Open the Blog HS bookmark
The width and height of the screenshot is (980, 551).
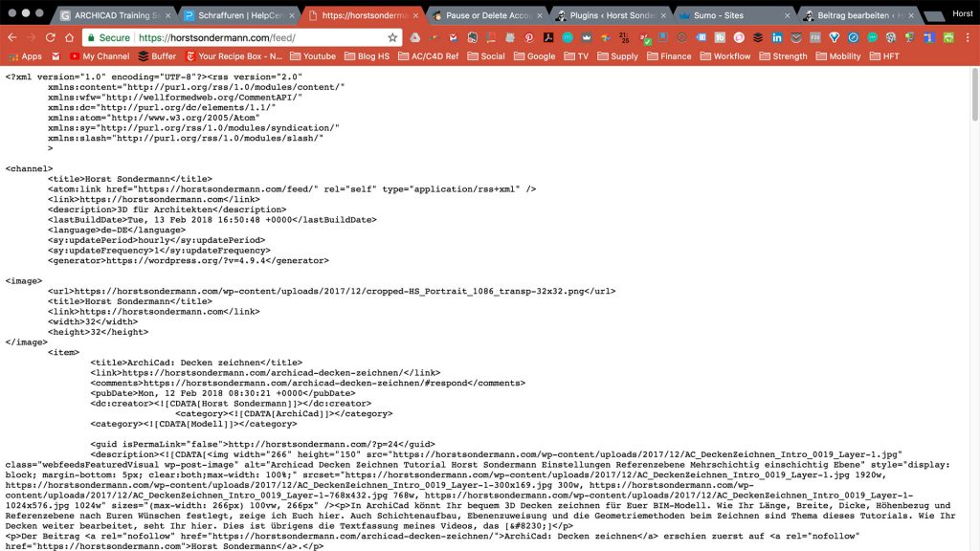tap(371, 55)
